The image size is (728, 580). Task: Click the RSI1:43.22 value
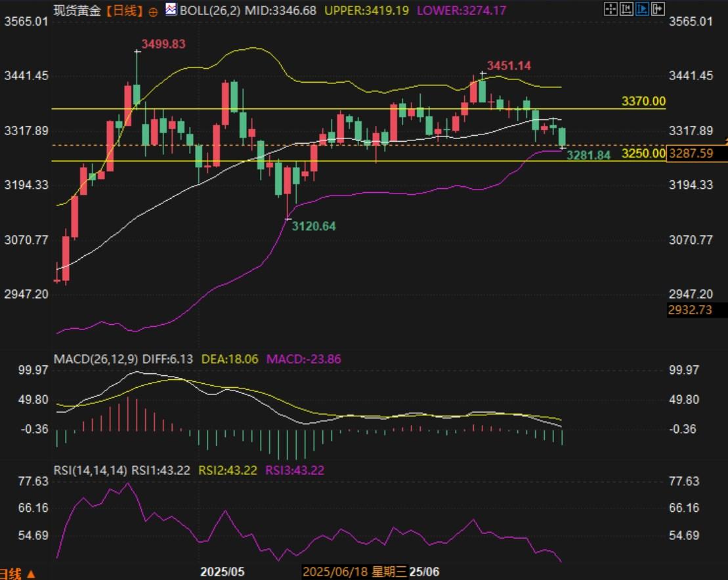click(x=161, y=470)
